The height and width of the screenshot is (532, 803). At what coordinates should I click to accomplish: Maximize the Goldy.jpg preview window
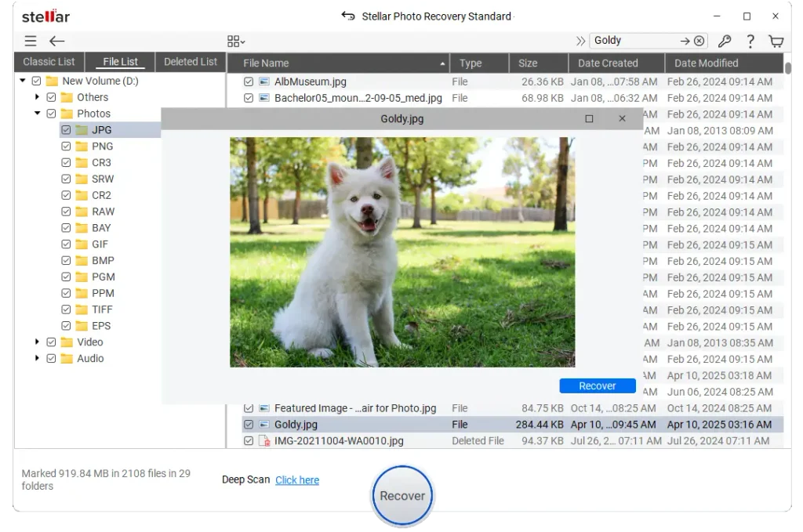click(589, 118)
